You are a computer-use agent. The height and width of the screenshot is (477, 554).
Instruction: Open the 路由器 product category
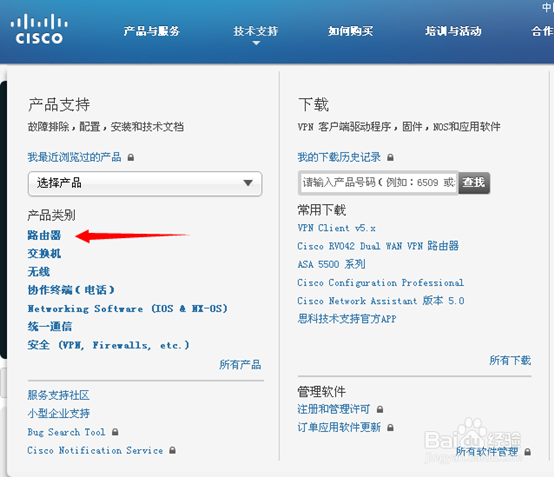(44, 235)
